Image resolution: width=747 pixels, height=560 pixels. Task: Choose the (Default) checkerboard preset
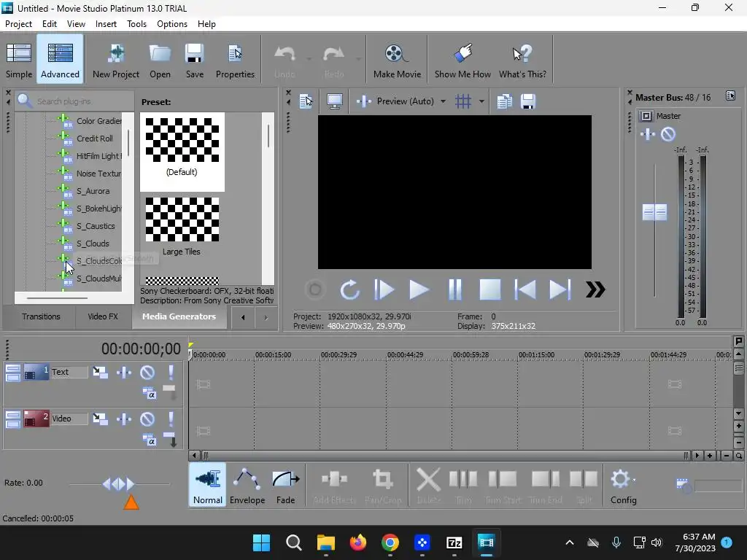(x=182, y=152)
